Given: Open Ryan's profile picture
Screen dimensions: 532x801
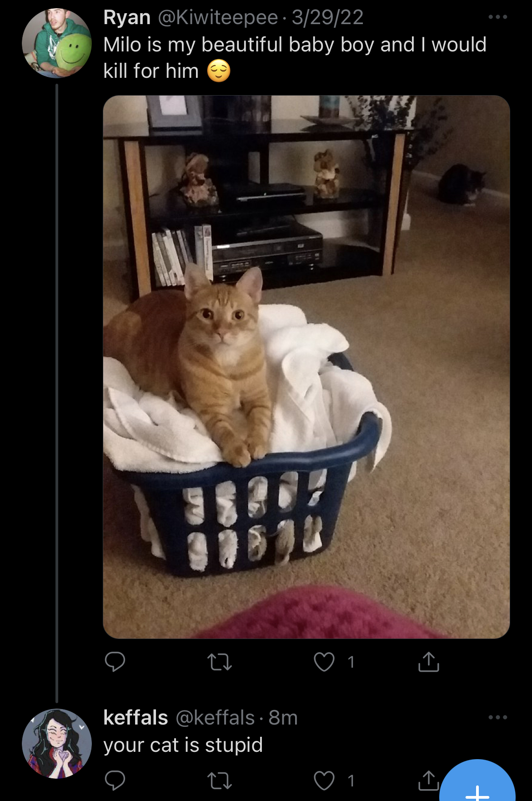Looking at the screenshot, I should (x=57, y=43).
